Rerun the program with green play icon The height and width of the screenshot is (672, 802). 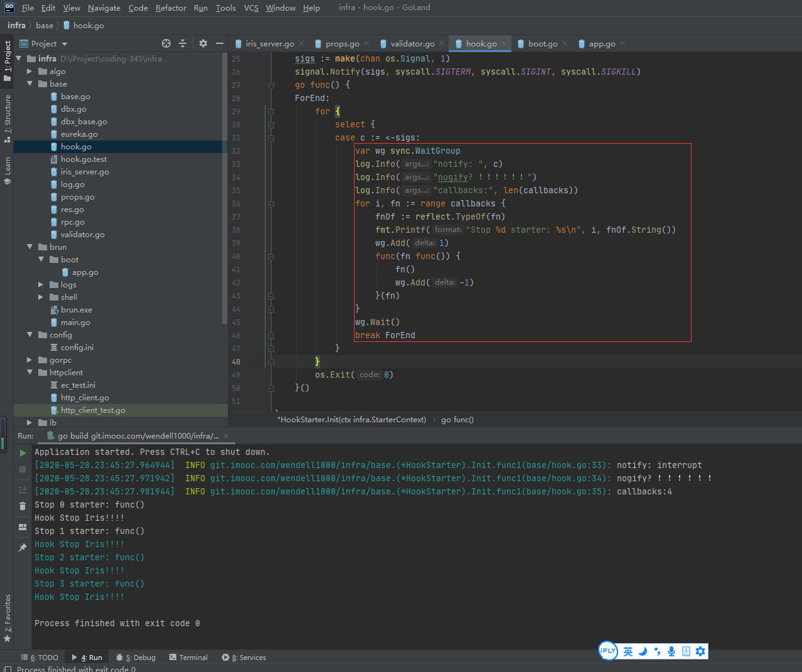23,453
